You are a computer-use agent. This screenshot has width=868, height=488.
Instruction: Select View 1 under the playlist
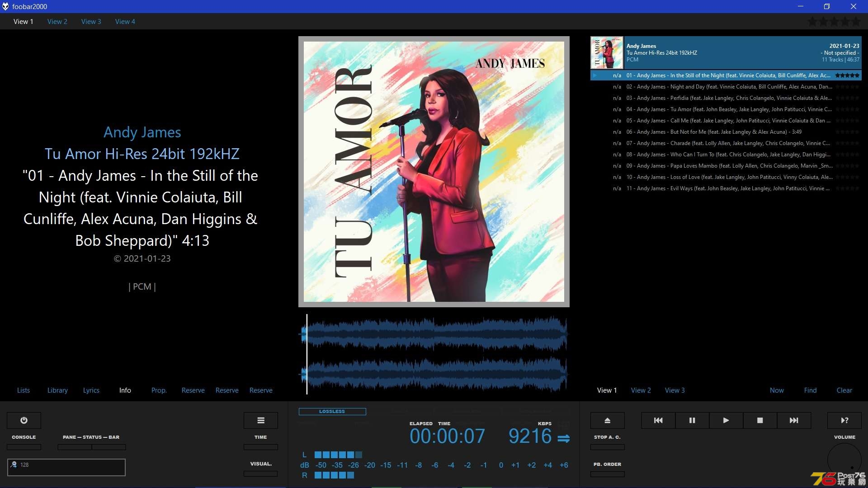(x=607, y=390)
